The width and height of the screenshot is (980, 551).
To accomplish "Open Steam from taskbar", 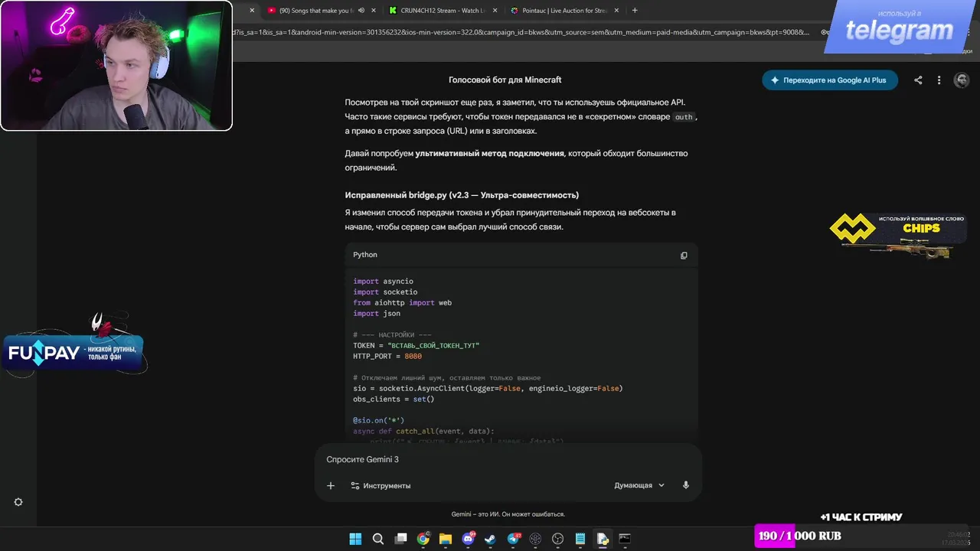I will (490, 539).
